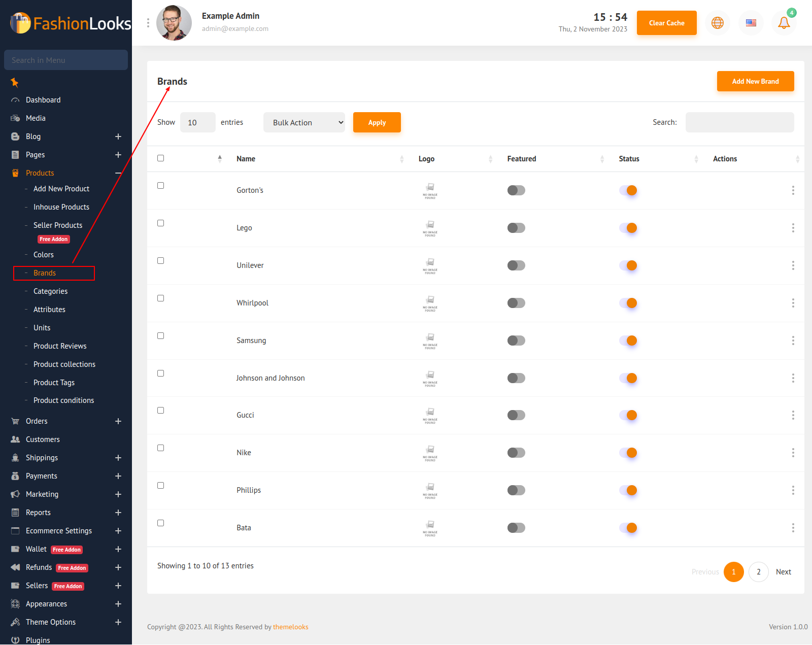Open three-dot actions for Nike brand

point(793,453)
